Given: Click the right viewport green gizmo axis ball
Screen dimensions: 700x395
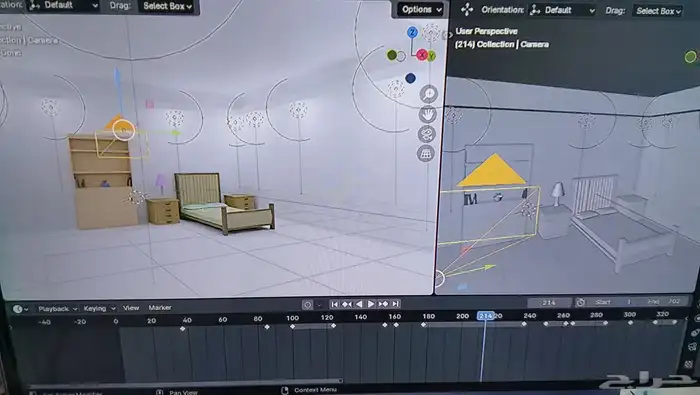Looking at the screenshot, I should coord(690,57).
